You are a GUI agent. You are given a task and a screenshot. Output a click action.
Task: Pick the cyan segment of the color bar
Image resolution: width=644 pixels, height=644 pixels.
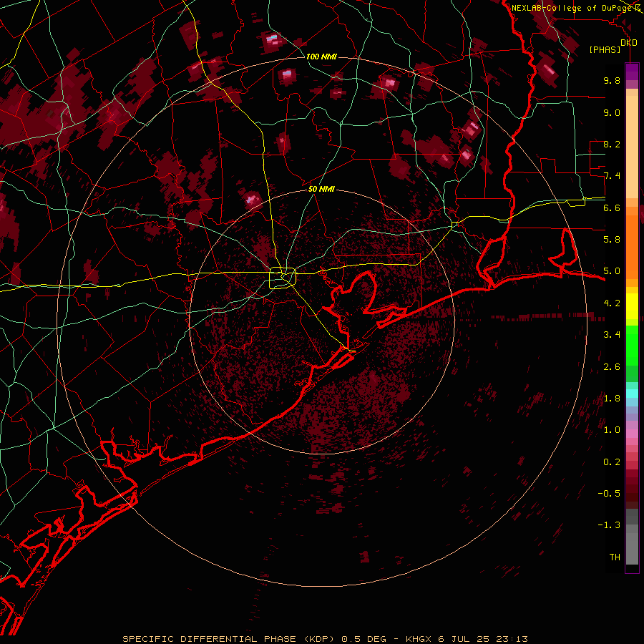[x=632, y=394]
